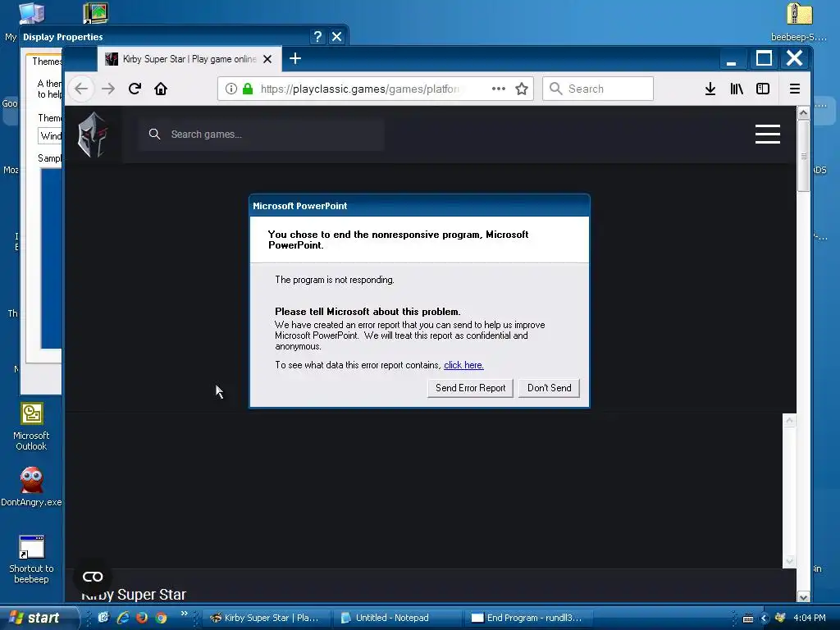Switch to End Program - rundll32 taskbar button

click(x=527, y=618)
